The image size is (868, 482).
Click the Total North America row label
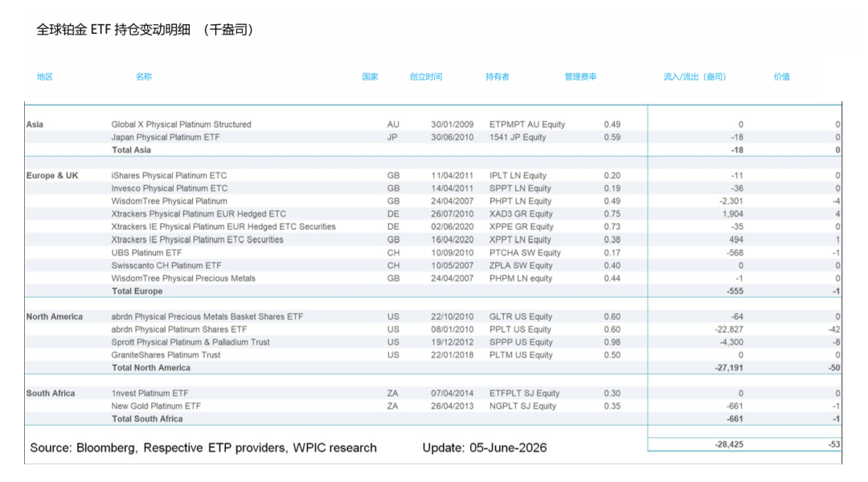150,367
